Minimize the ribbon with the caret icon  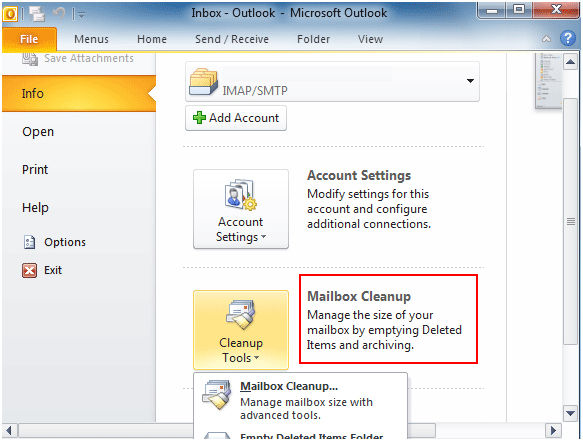(546, 39)
